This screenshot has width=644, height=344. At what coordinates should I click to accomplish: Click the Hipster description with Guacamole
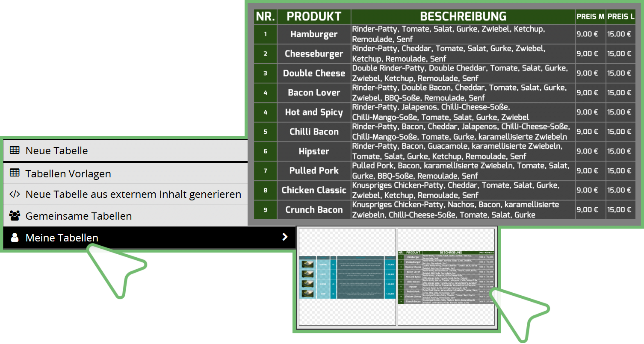click(463, 151)
